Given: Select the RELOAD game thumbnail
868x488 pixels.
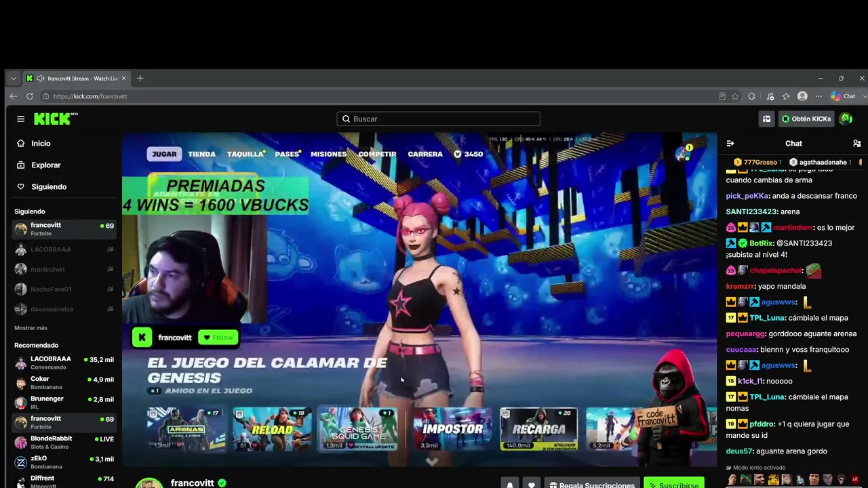Looking at the screenshot, I should (272, 429).
